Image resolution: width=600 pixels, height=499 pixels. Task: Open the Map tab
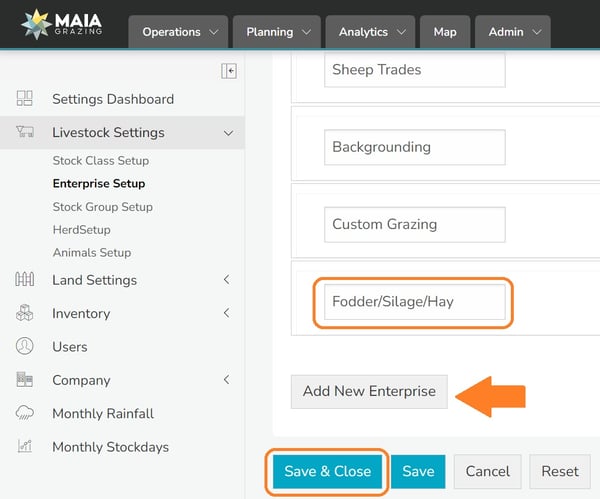tap(445, 32)
